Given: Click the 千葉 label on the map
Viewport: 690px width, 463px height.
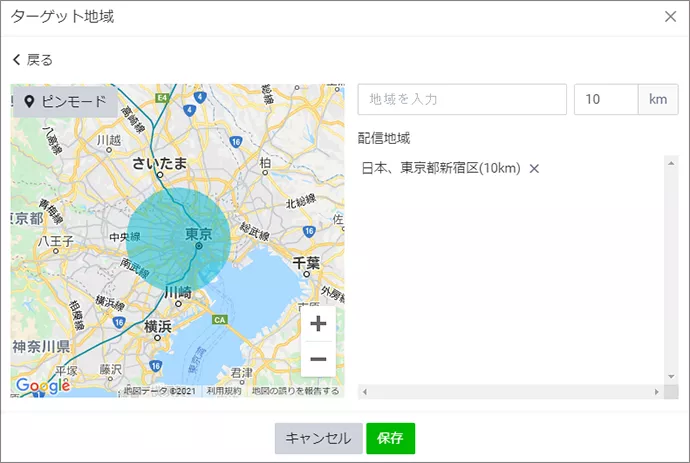Looking at the screenshot, I should (306, 263).
